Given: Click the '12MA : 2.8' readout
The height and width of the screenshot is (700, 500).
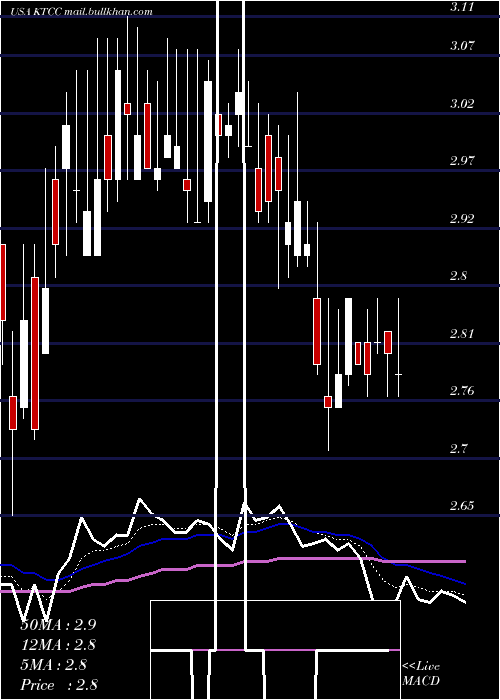Looking at the screenshot, I should 58,645.
